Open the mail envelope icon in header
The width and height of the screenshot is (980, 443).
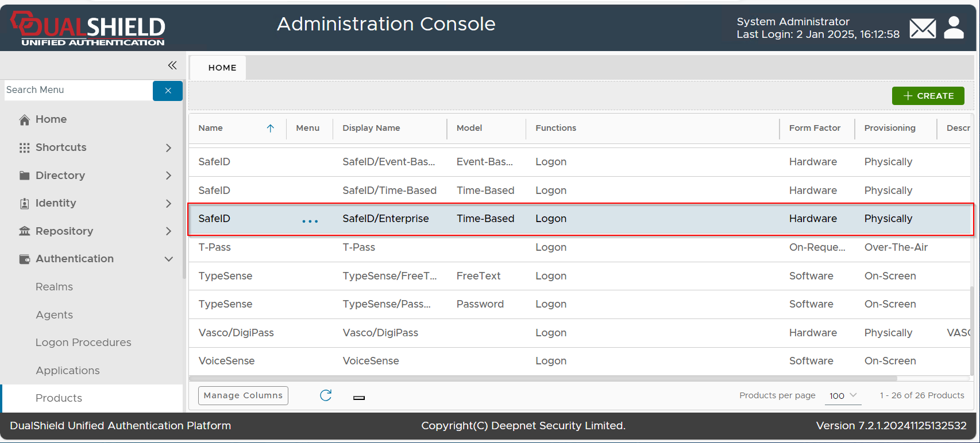tap(923, 28)
